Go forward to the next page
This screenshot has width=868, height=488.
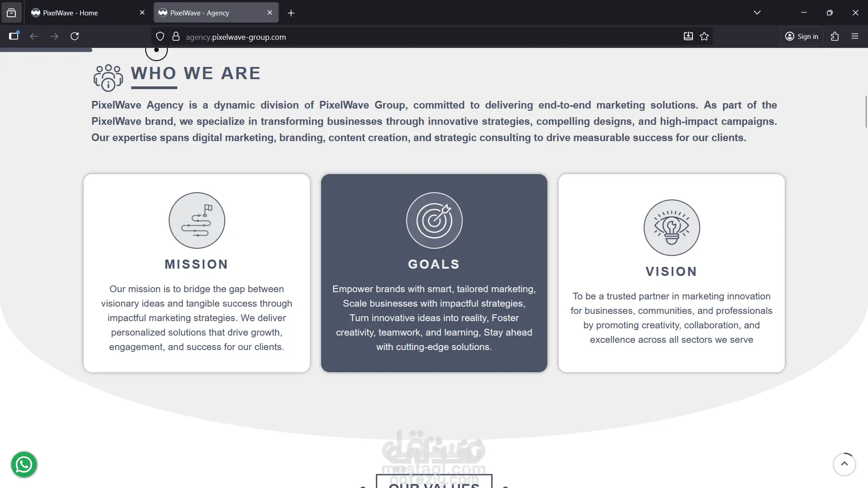click(54, 36)
